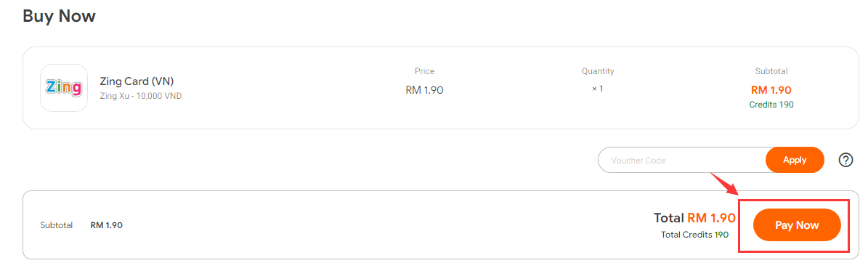The image size is (868, 279).
Task: Click the Subtotal label in bottom summary bar
Action: [x=57, y=225]
